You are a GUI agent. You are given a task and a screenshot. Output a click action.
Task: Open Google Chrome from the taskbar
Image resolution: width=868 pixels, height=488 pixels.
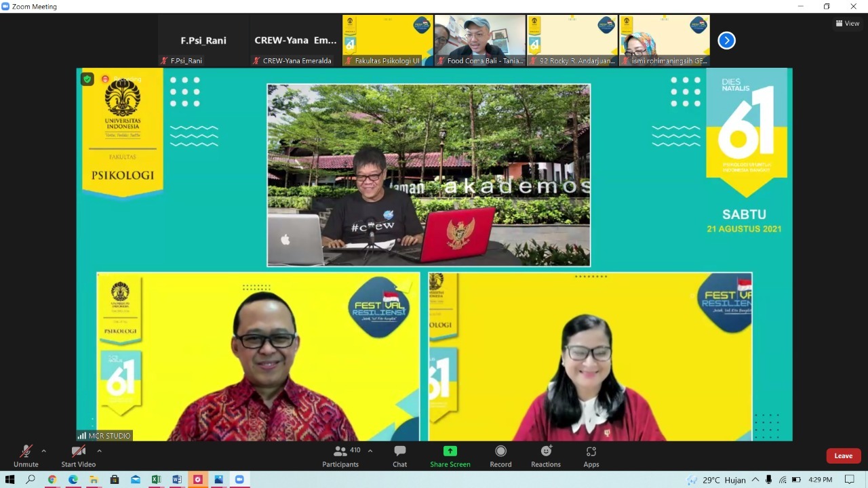click(x=52, y=479)
